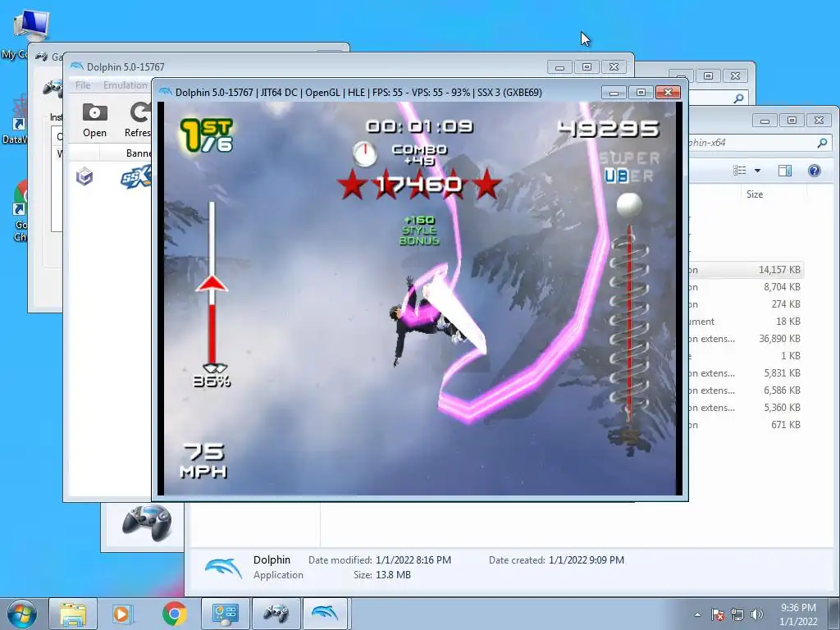Close the Dolphin 5.0-15767 main window
Screen dimensions: 840x630
pyautogui.click(x=614, y=67)
